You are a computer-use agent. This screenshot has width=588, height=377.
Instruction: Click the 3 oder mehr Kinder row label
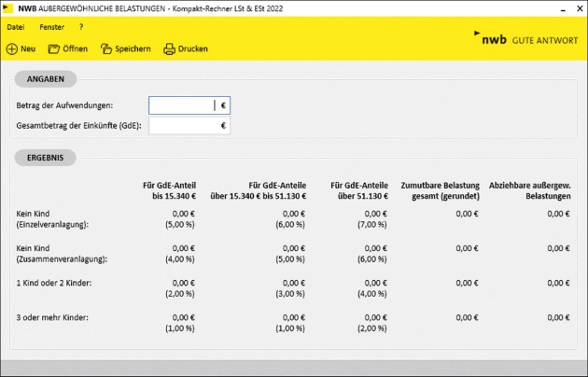[x=52, y=318]
